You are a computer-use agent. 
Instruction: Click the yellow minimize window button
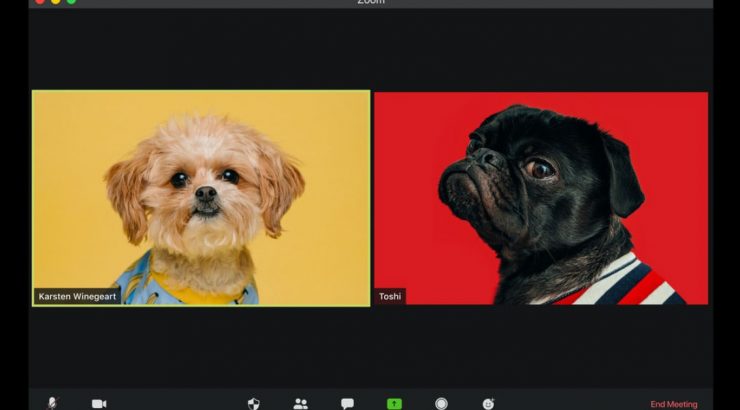pos(55,1)
